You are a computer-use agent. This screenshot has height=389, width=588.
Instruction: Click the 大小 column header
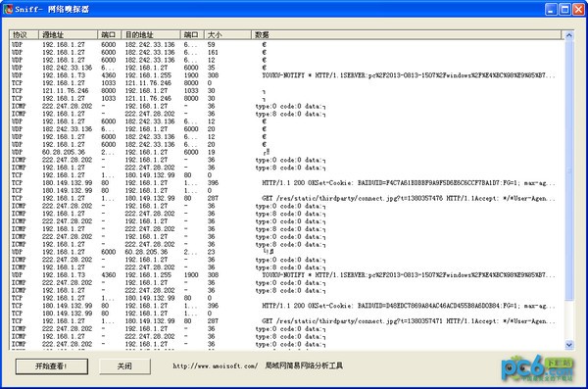(x=227, y=35)
